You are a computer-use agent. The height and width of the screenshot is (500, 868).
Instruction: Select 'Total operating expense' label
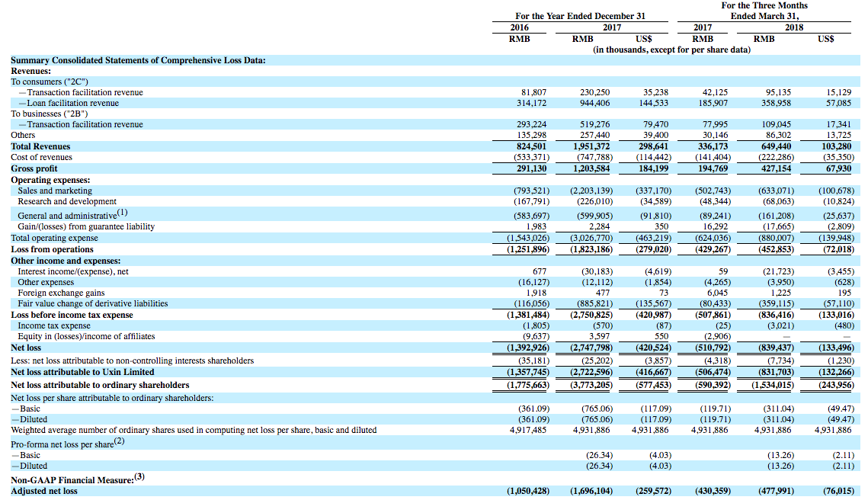(54, 238)
